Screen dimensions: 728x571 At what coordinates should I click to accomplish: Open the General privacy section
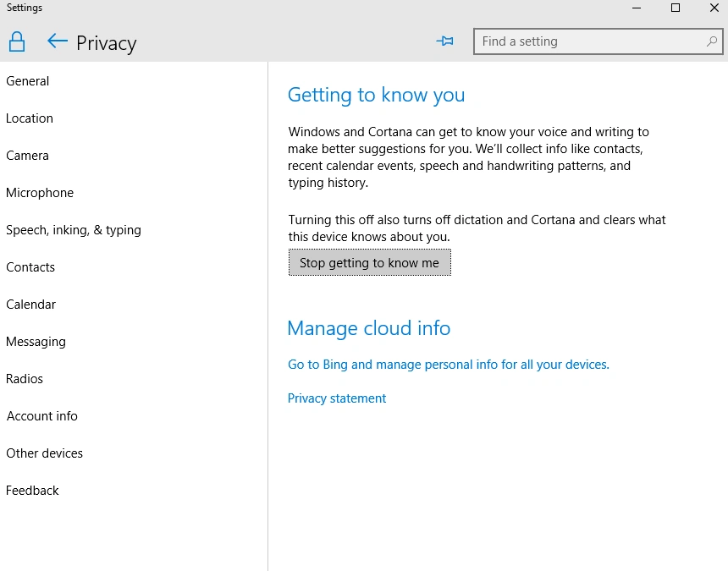point(27,81)
